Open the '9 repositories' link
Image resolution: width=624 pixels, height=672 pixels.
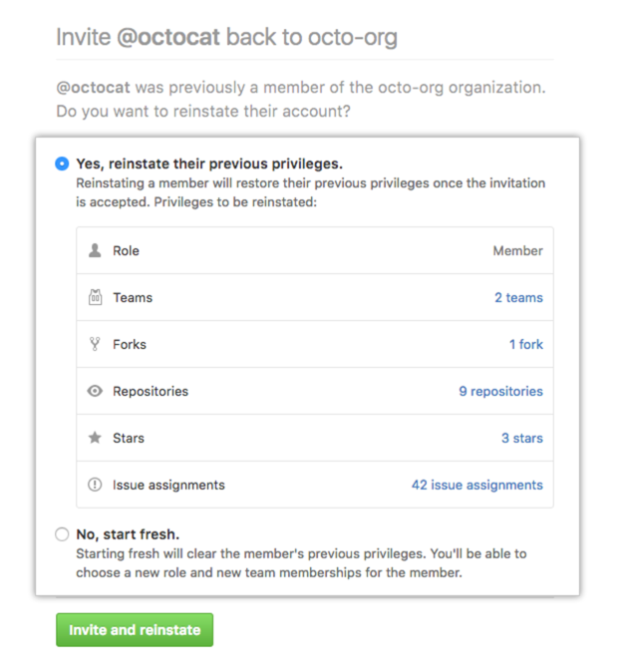click(500, 391)
